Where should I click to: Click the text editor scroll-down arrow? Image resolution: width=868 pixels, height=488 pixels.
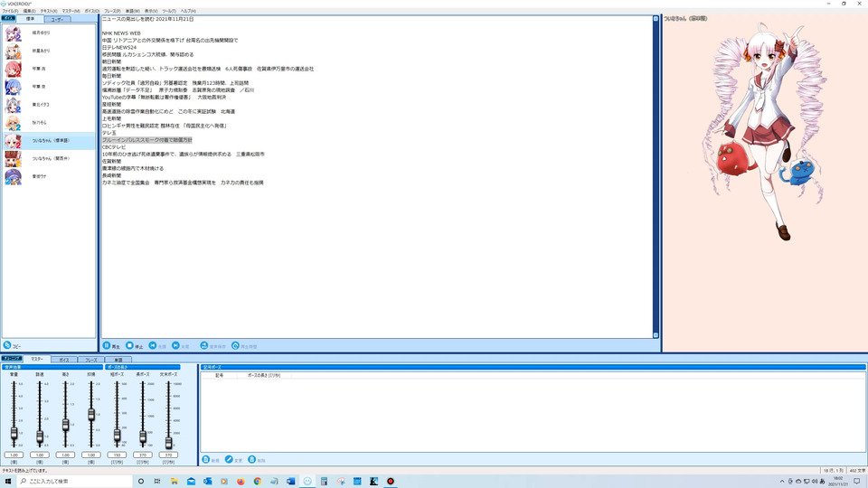[656, 335]
